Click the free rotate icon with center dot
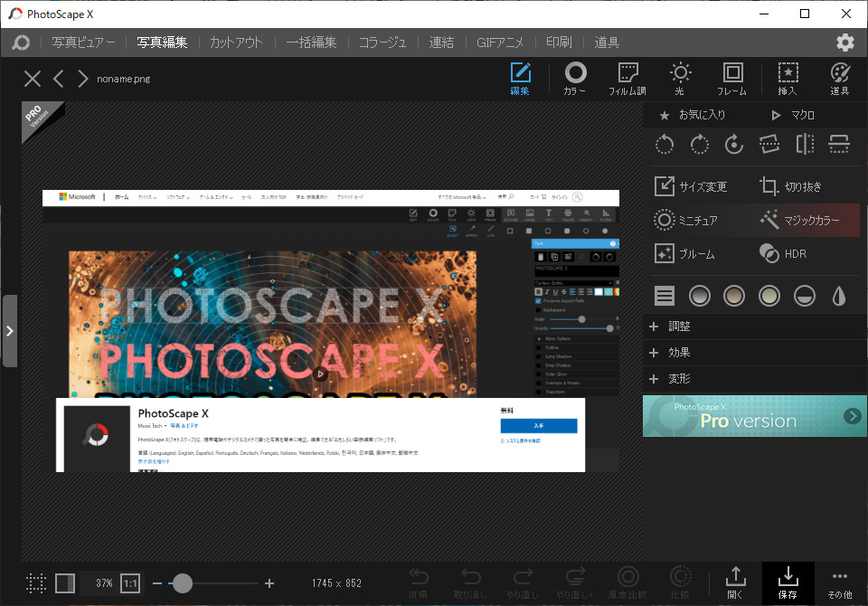 (734, 145)
